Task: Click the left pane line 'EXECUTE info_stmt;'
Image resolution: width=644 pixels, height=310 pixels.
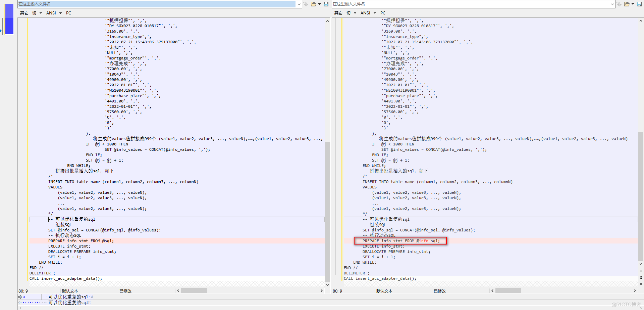Action: pyautogui.click(x=69, y=246)
